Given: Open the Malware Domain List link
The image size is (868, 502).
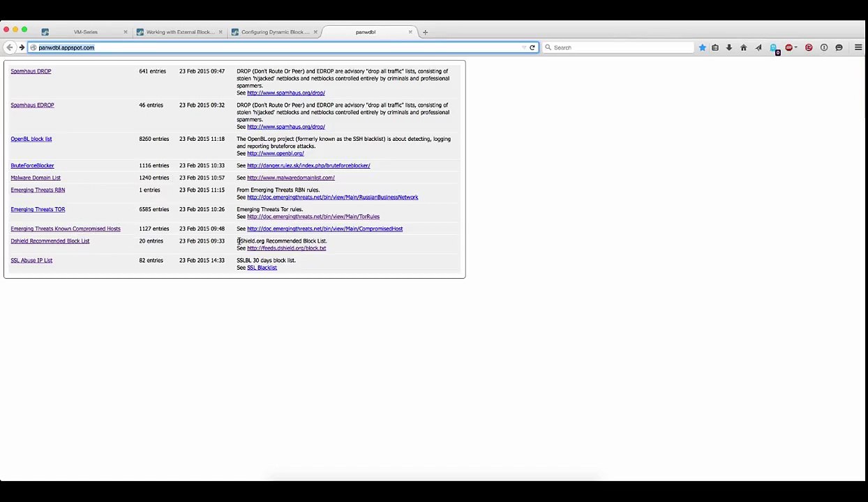Looking at the screenshot, I should pyautogui.click(x=36, y=178).
